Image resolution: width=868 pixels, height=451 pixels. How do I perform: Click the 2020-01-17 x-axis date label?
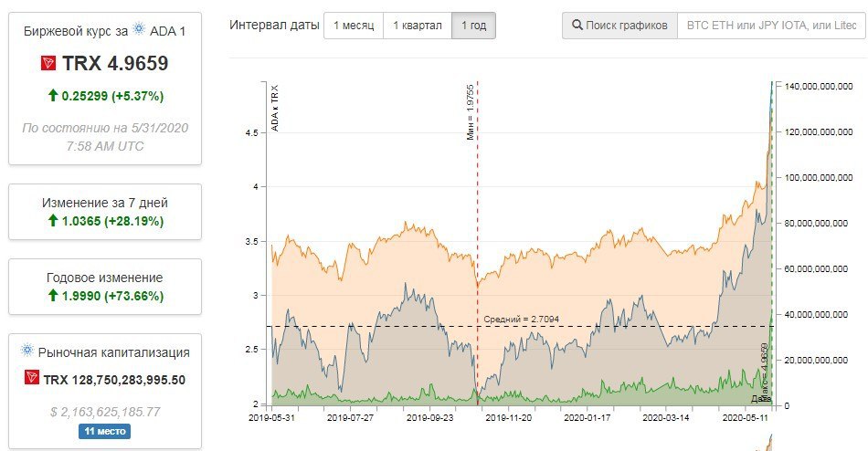[x=587, y=418]
